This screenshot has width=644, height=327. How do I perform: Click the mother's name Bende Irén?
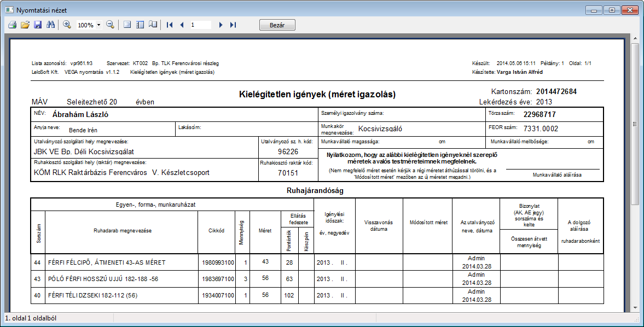[83, 130]
